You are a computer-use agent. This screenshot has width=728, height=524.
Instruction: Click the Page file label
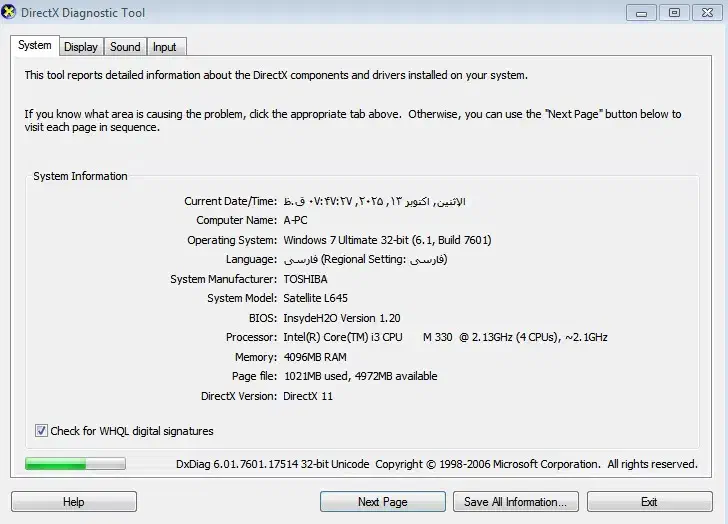254,376
